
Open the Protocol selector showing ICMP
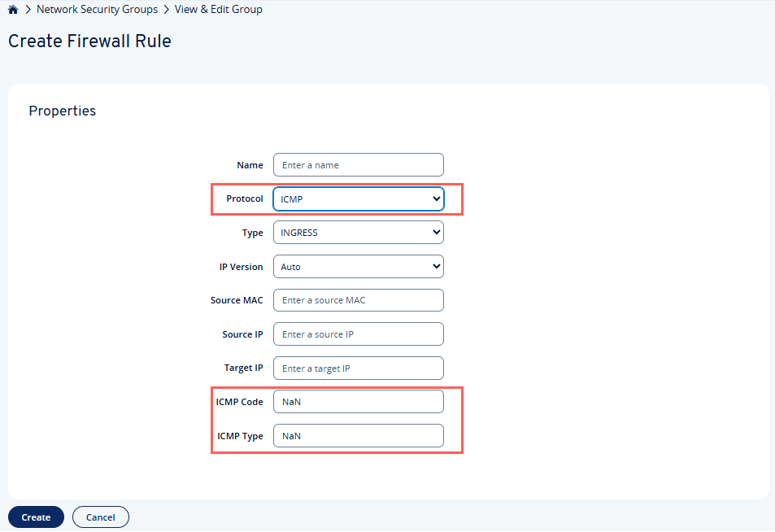pos(358,198)
